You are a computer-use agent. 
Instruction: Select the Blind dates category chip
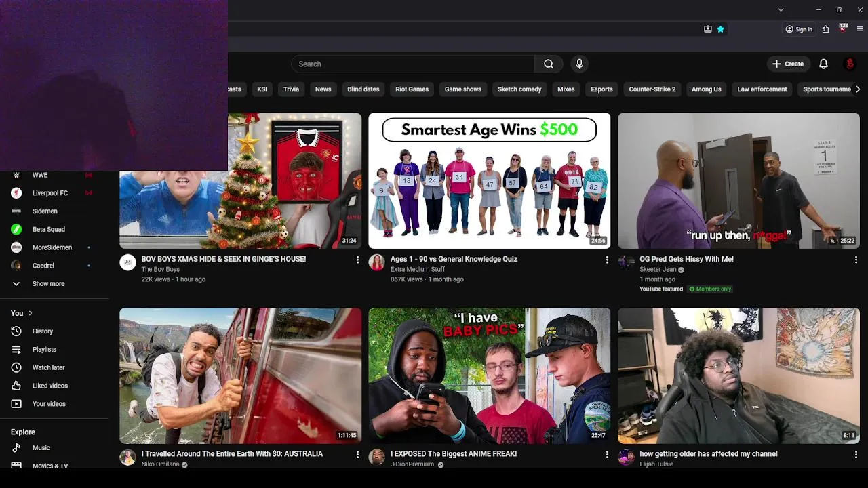pyautogui.click(x=363, y=89)
